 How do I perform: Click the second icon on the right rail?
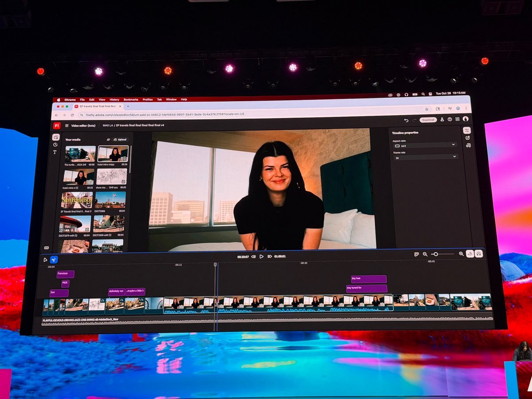click(468, 138)
